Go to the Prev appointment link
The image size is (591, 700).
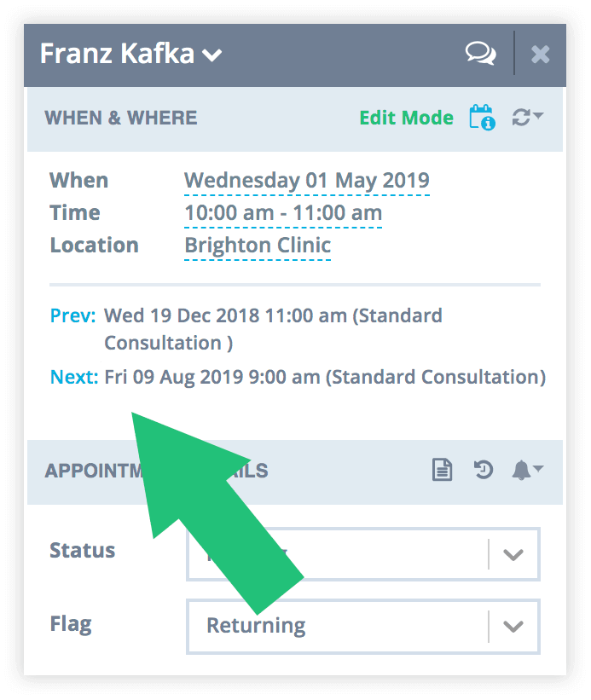pyautogui.click(x=72, y=315)
